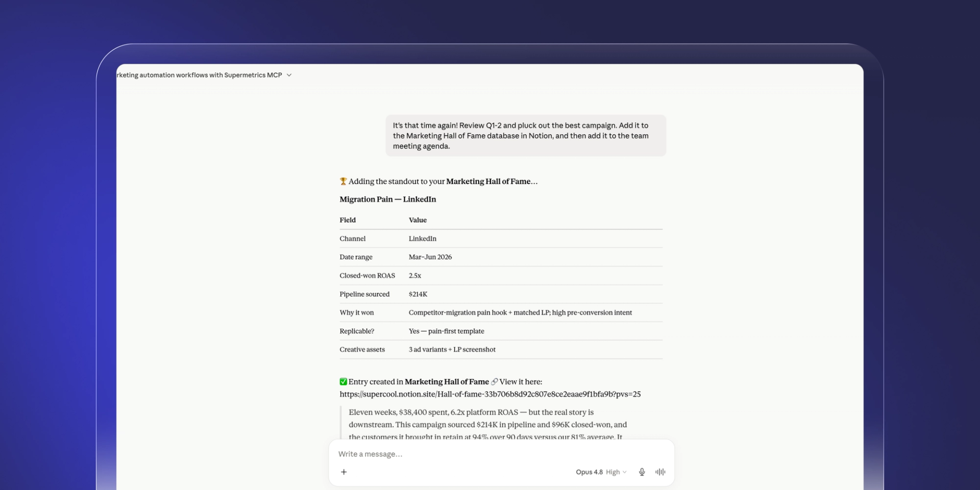This screenshot has width=980, height=490.
Task: Click the Competitor-migration pain hook value
Action: [x=520, y=312]
